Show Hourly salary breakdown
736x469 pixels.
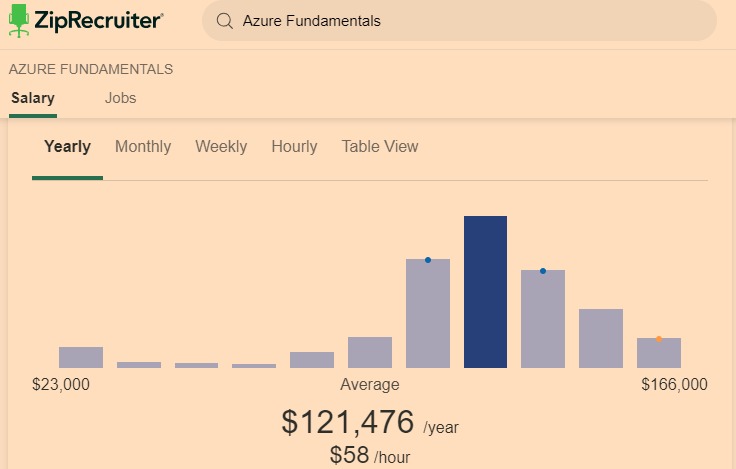pyautogui.click(x=294, y=147)
